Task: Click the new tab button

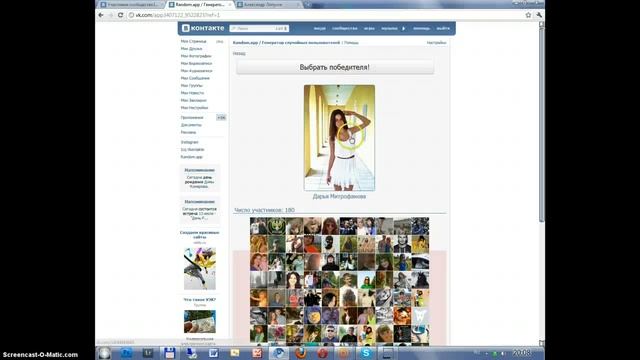Action: tap(308, 4)
